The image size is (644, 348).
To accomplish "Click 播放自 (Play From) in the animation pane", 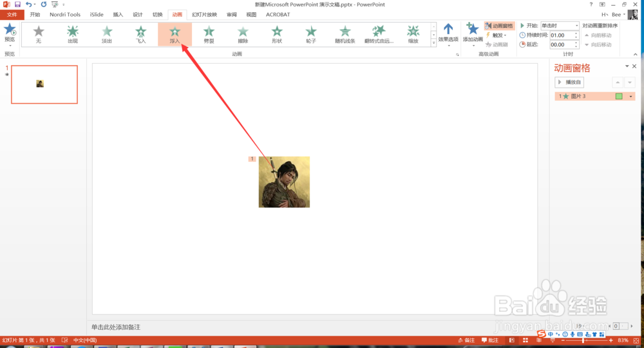I will (x=569, y=82).
